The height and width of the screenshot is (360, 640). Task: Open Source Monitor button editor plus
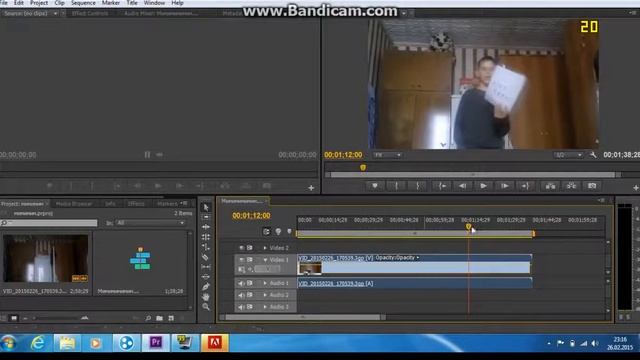click(x=311, y=188)
